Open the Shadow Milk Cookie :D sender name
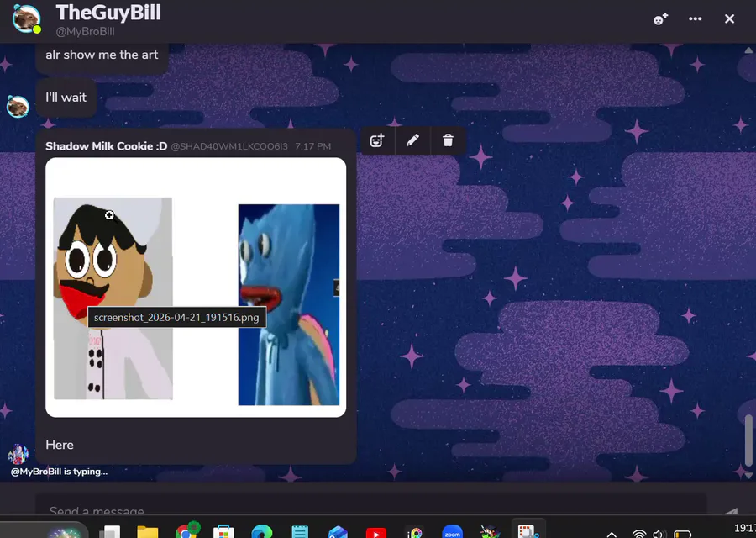The height and width of the screenshot is (538, 756). pos(106,146)
